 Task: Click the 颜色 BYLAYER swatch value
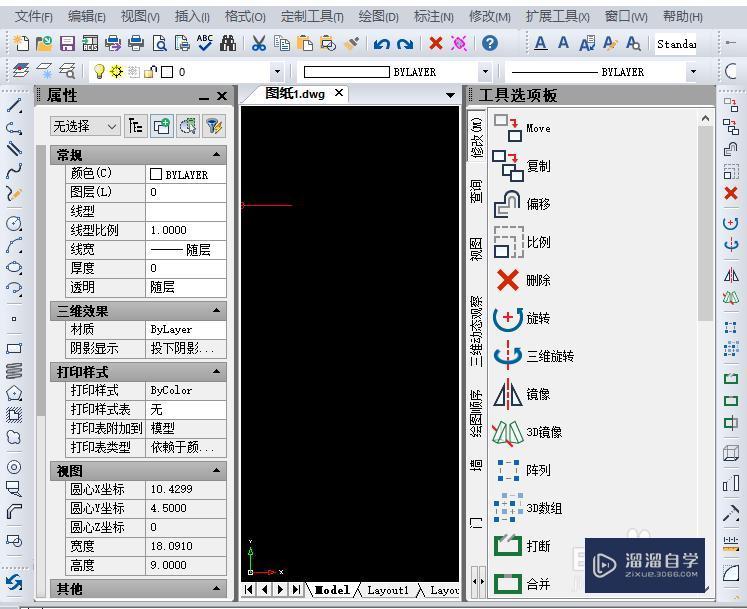186,174
